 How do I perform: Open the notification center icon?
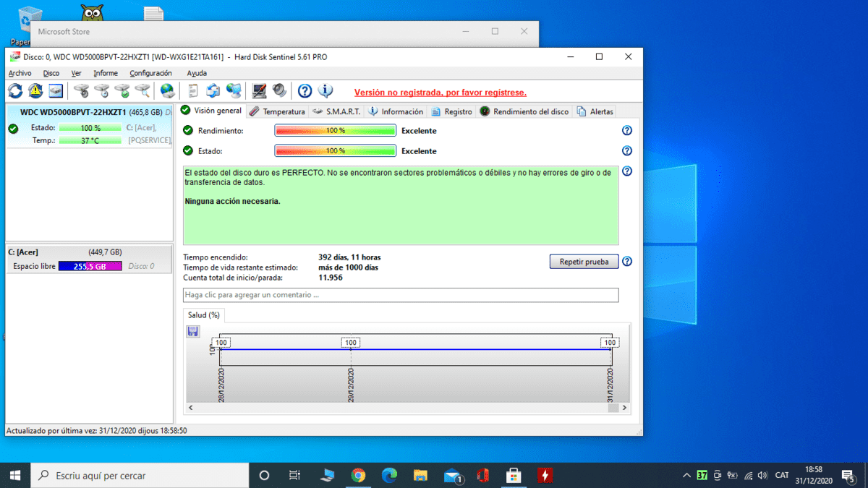850,475
